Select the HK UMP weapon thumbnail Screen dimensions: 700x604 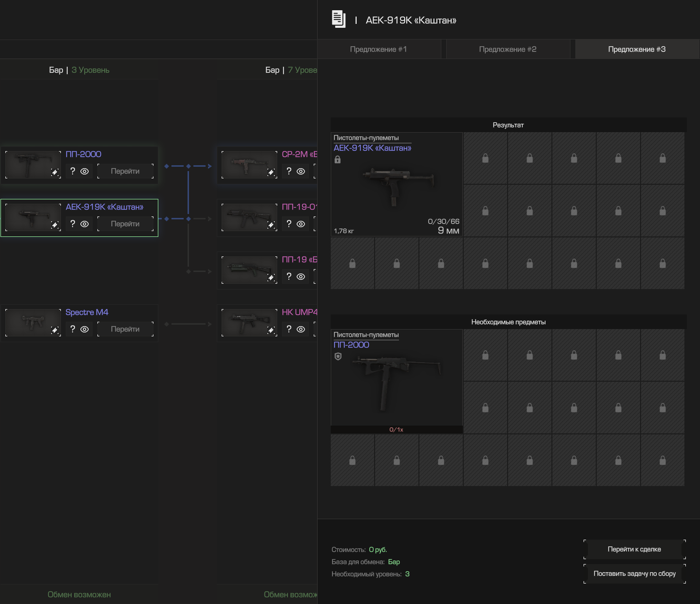pos(249,323)
